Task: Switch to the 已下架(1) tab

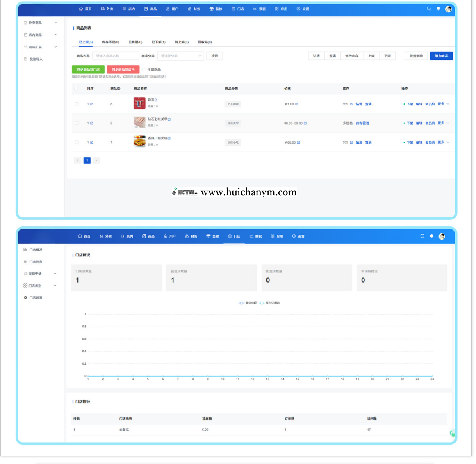Action: tap(159, 42)
